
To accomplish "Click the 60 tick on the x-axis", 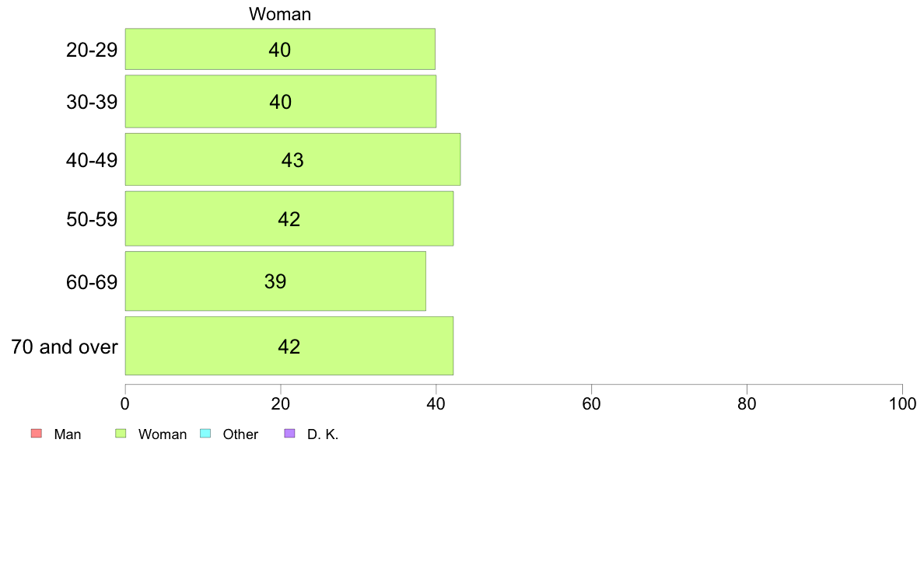I will point(591,403).
